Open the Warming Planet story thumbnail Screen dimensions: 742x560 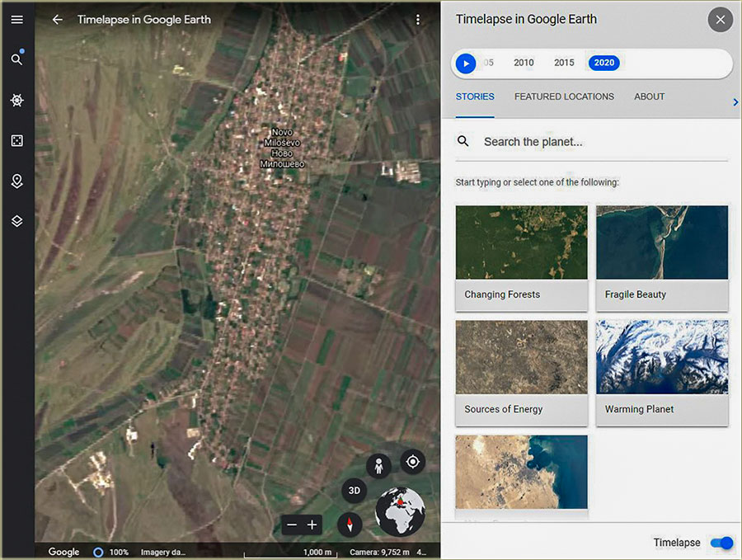pyautogui.click(x=661, y=357)
